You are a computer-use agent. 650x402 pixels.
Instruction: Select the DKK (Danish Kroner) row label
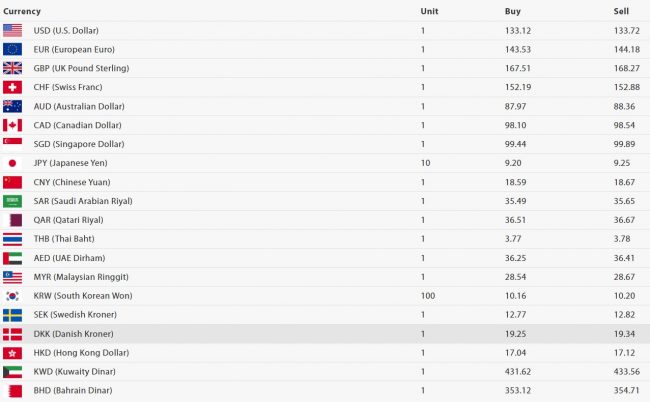click(66, 334)
